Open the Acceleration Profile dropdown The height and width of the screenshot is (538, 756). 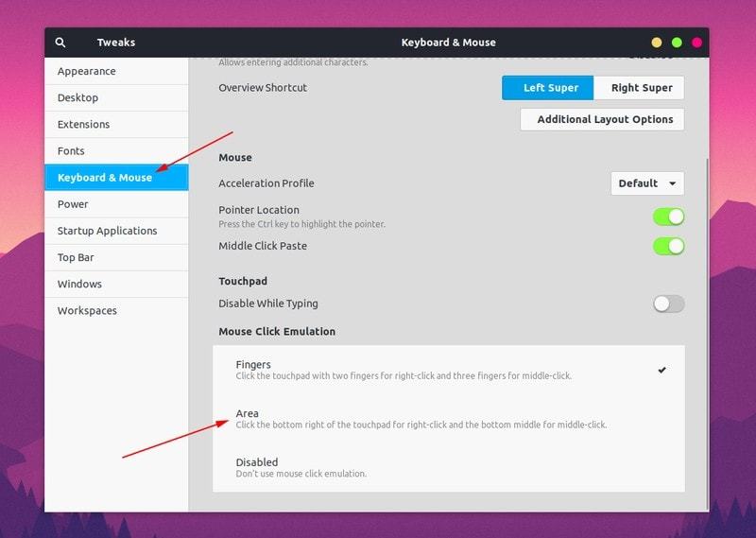click(647, 183)
